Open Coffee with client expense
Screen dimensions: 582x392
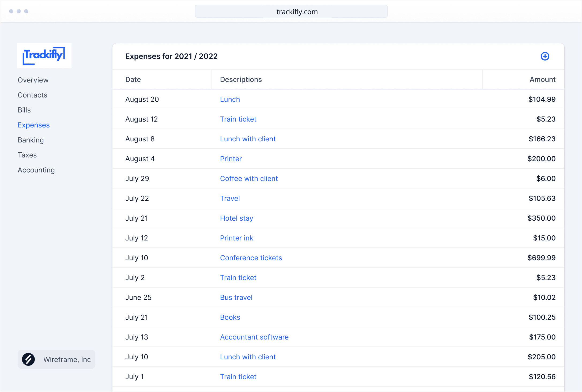click(249, 179)
